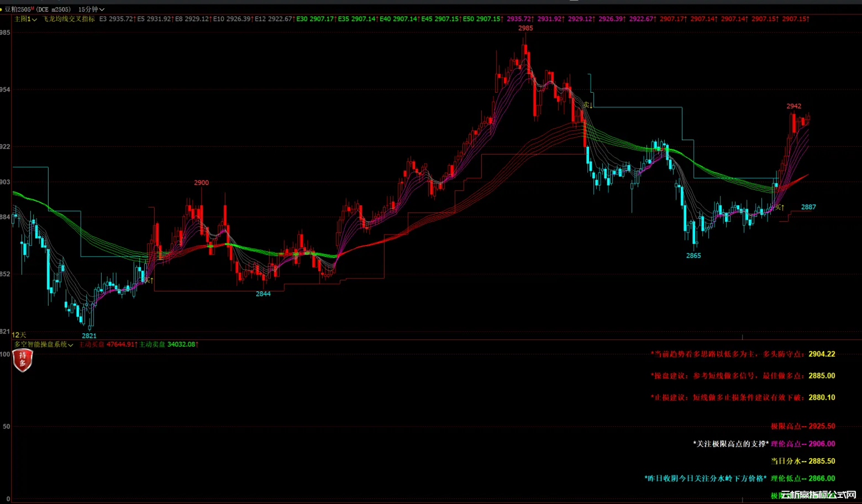The height and width of the screenshot is (504, 862).
Task: Click the 2942 recent high label
Action: (x=793, y=106)
